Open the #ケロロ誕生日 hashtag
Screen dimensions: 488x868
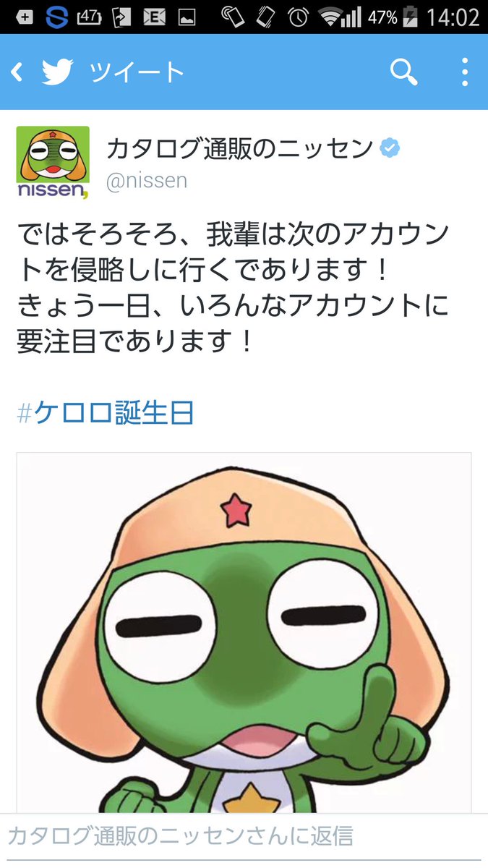106,413
